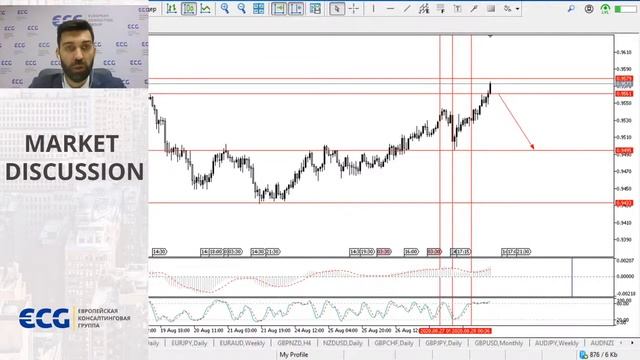Switch chart to line chart mode
The width and height of the screenshot is (640, 360).
coord(206,8)
